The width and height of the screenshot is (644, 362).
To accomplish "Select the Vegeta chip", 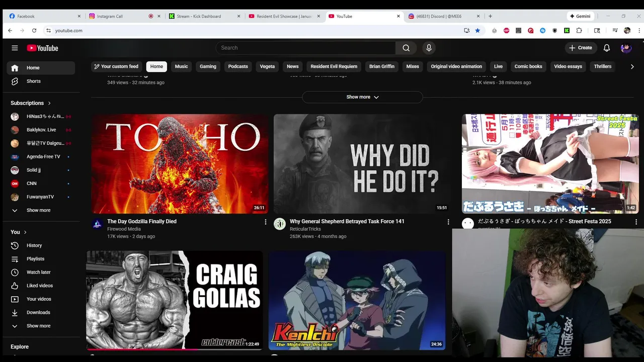I will [x=267, y=66].
